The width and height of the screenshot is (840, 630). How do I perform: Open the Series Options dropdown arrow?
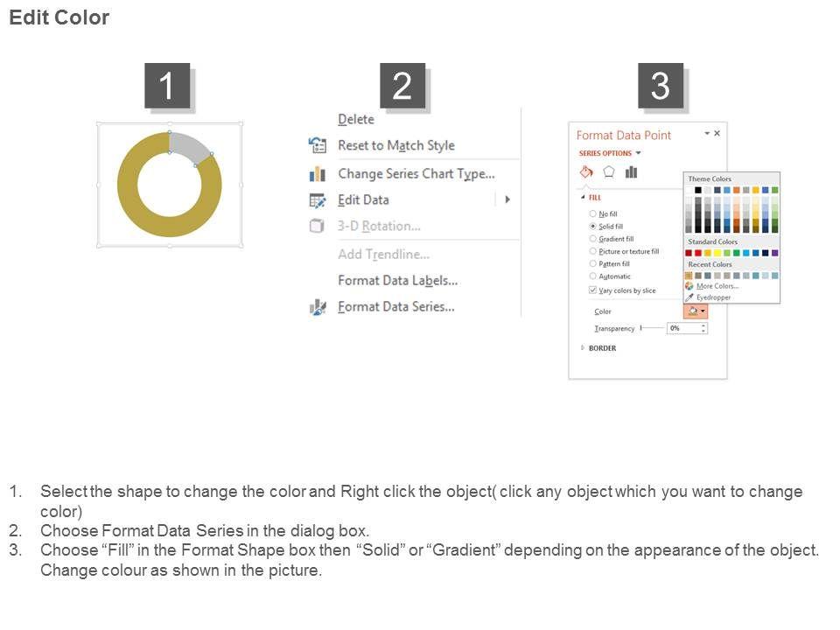point(638,153)
